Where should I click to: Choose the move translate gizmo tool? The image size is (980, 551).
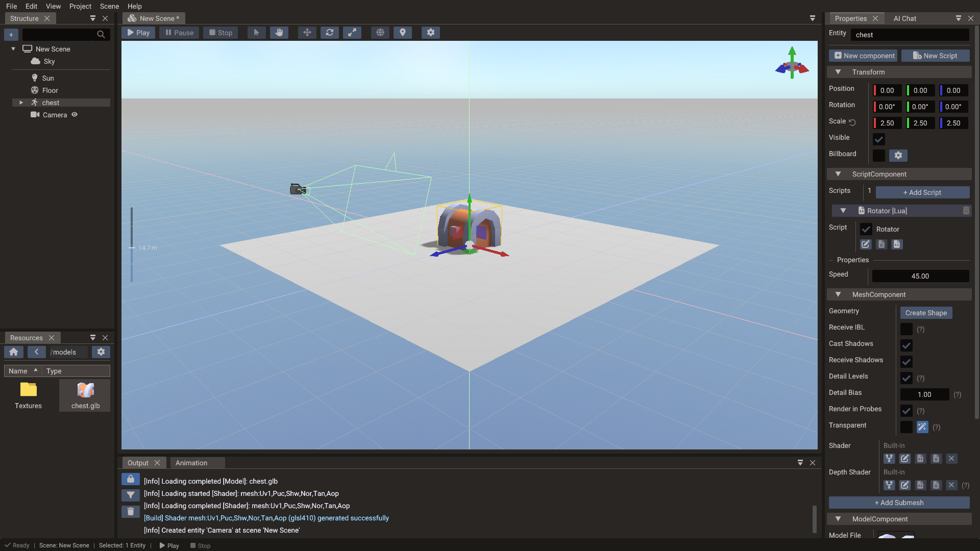307,33
